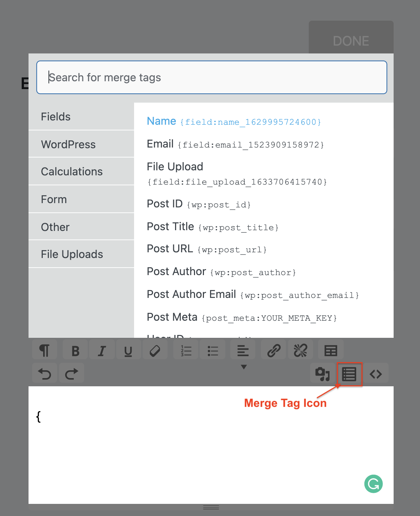Undo the last change
Screen dimensions: 420x516
click(x=45, y=373)
